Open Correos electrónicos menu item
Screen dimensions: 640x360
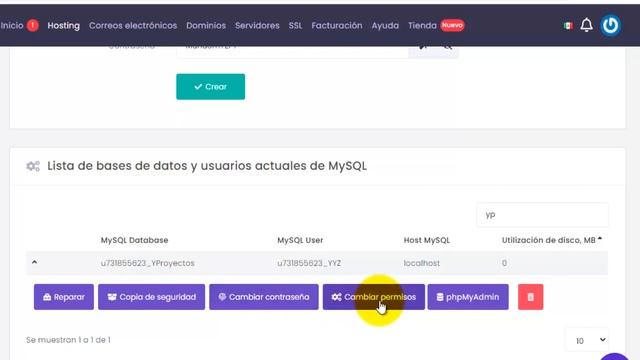coord(133,25)
